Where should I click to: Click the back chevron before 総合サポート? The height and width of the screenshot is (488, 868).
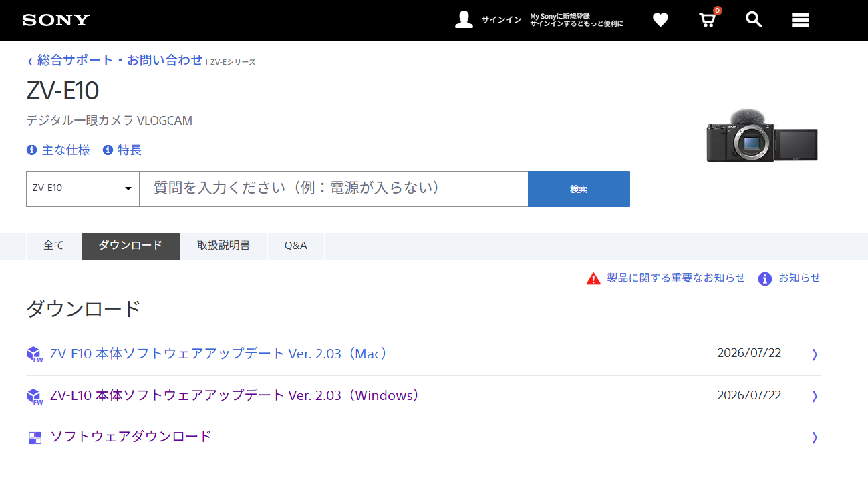[30, 61]
